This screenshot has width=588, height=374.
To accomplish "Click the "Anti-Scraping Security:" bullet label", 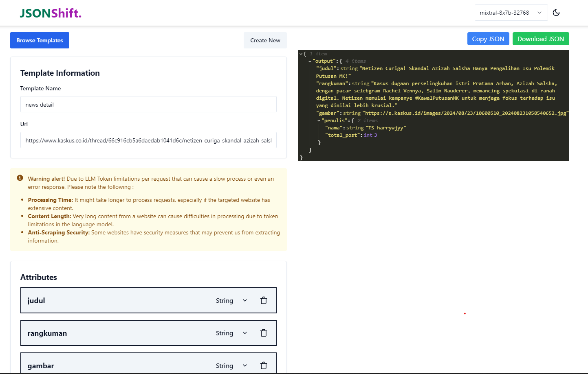I will [x=59, y=232].
